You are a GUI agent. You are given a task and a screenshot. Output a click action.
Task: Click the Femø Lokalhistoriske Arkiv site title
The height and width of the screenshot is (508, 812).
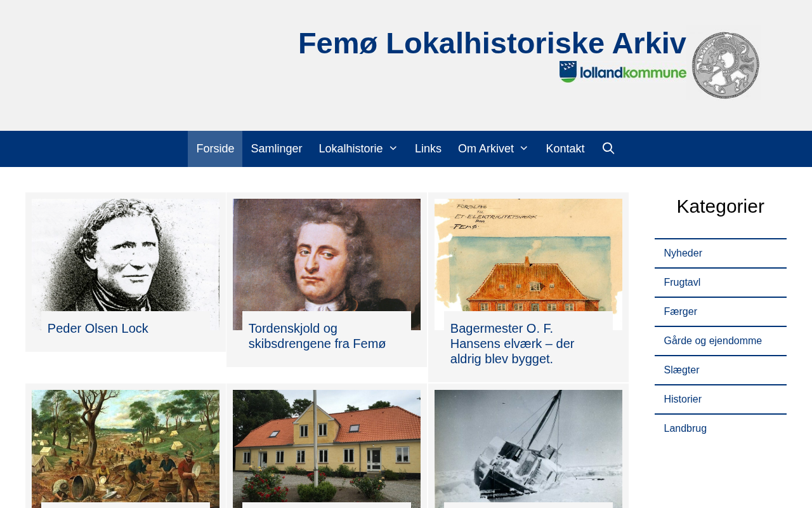[492, 43]
